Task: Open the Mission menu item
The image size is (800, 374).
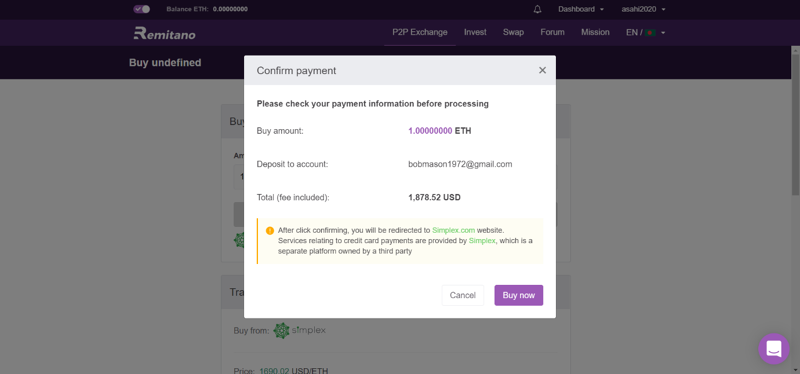Action: [x=595, y=32]
